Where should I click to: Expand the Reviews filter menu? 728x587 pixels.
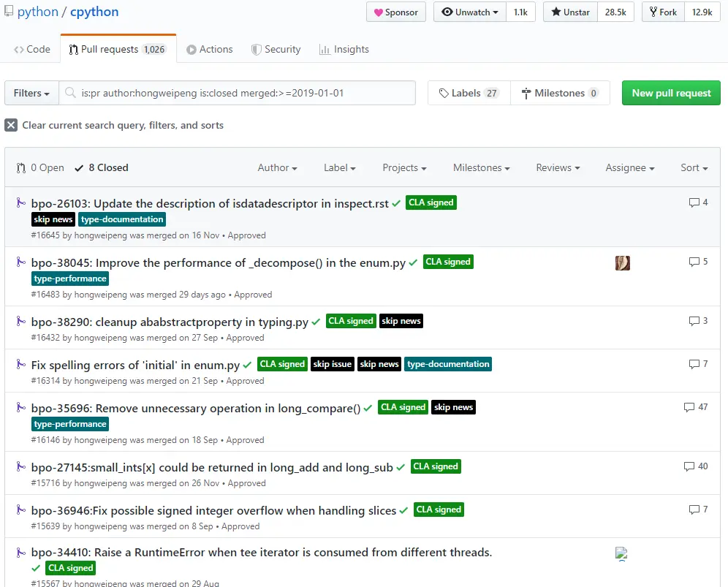558,167
